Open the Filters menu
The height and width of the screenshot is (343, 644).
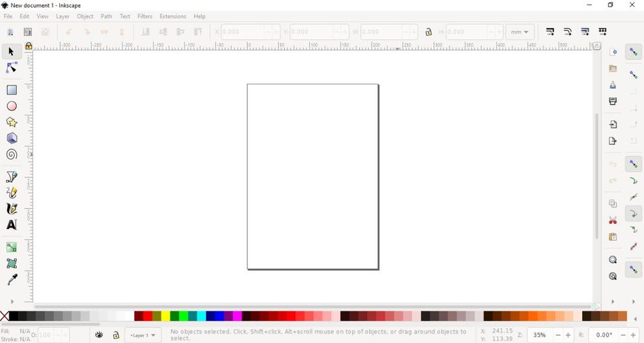pyautogui.click(x=145, y=16)
